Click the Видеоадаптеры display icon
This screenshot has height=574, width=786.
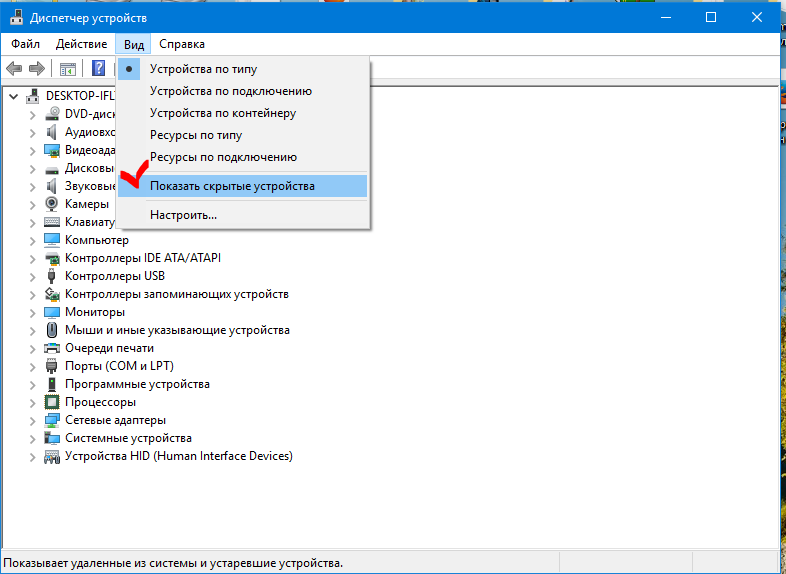52,150
